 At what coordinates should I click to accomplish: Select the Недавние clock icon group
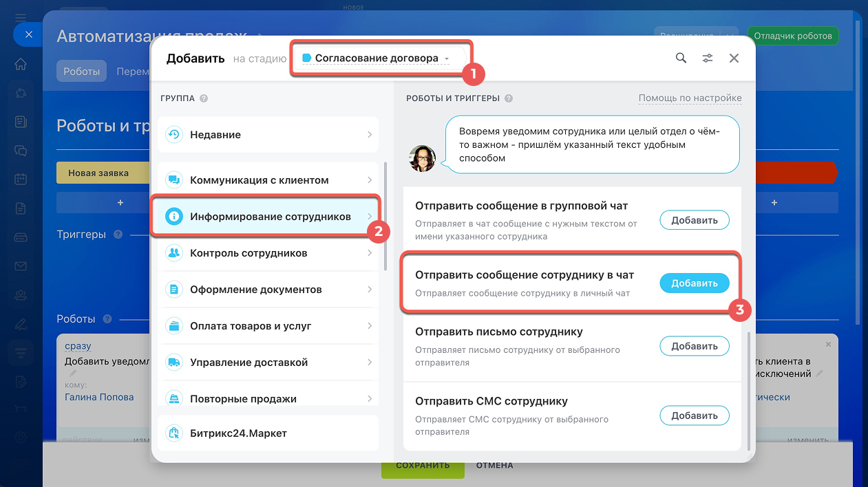268,135
